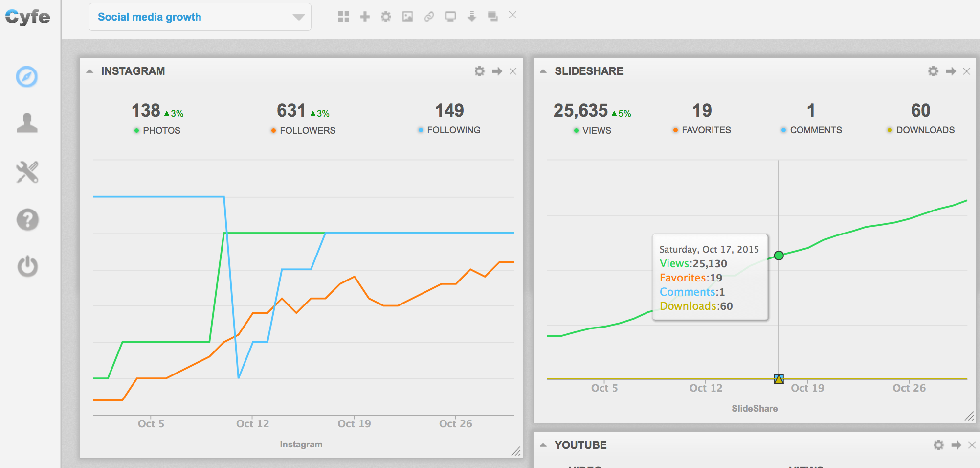The width and height of the screenshot is (980, 468).
Task: Click the YOUTUBE widget title
Action: 580,445
